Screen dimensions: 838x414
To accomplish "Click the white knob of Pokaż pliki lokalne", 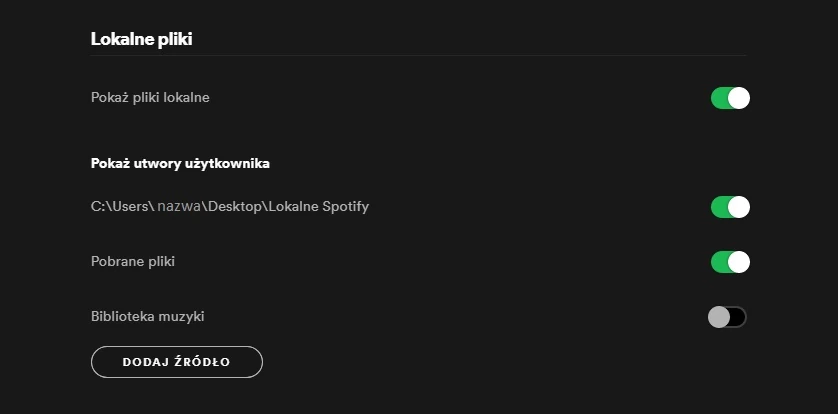I will point(739,98).
